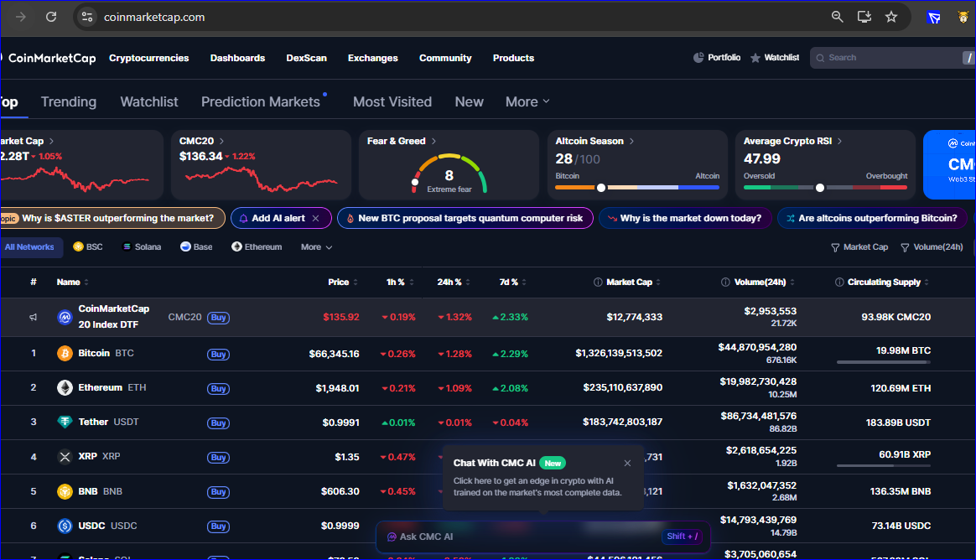Viewport: 976px width, 560px height.
Task: Click the CMC20 sparkline chart
Action: point(261,179)
